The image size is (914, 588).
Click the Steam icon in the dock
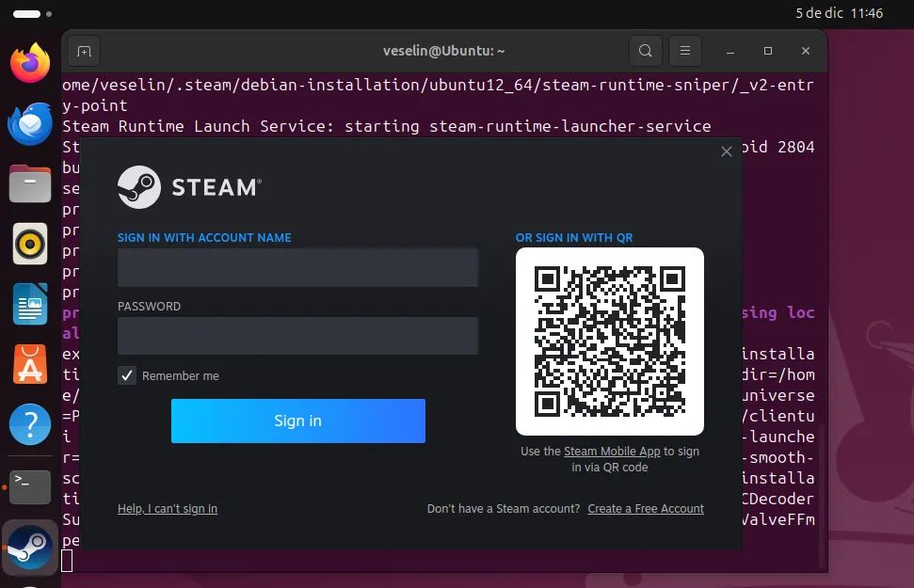point(30,546)
